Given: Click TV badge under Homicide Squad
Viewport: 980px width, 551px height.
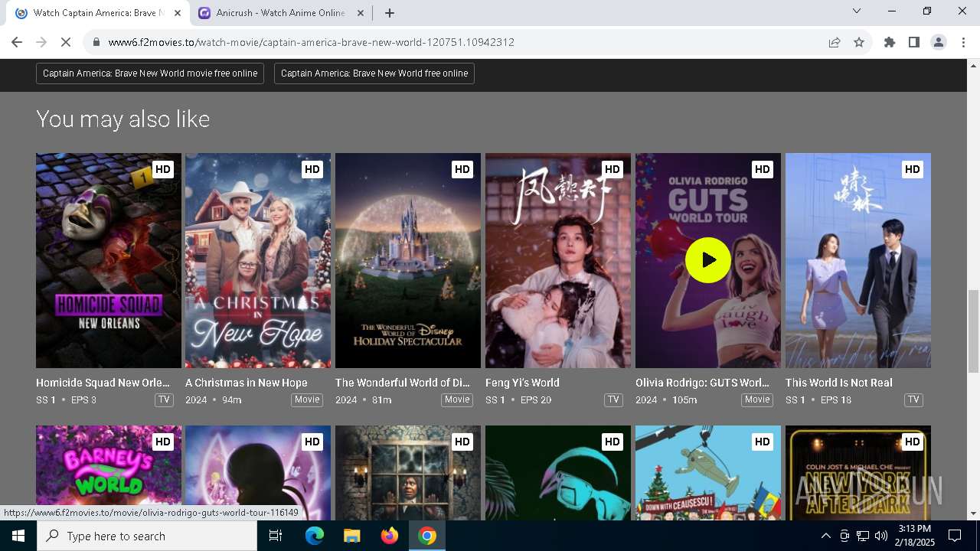Looking at the screenshot, I should (x=164, y=399).
